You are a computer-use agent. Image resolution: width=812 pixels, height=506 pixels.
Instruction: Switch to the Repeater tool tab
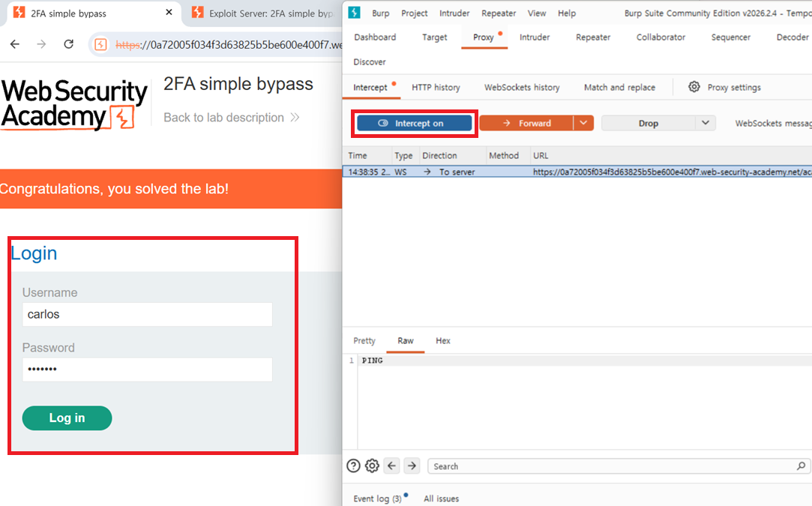593,37
